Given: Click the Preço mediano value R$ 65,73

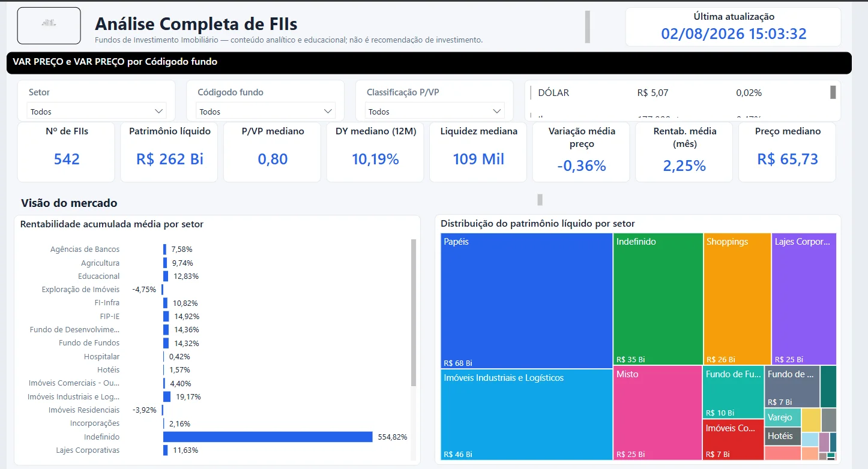Looking at the screenshot, I should [x=788, y=159].
